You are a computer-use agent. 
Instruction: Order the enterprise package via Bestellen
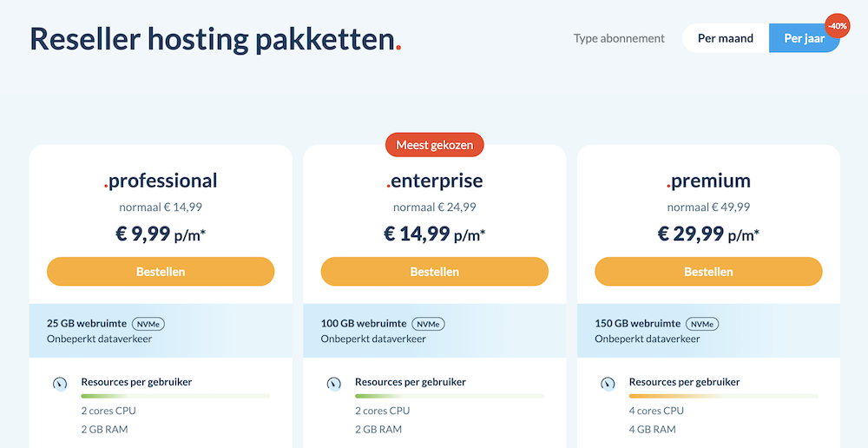[x=435, y=272]
